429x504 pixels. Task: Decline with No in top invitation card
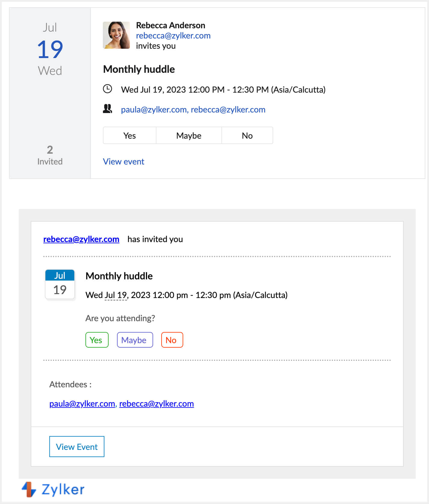(247, 136)
